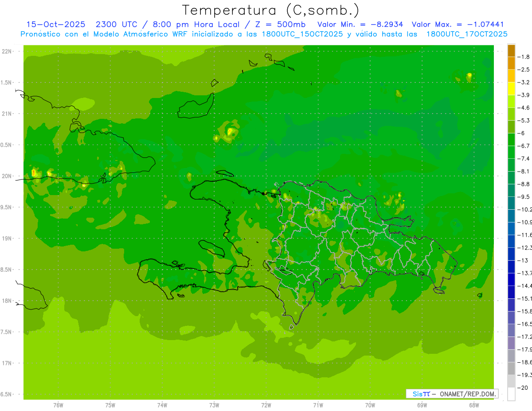Click the '71W' longitude label

click(x=318, y=405)
